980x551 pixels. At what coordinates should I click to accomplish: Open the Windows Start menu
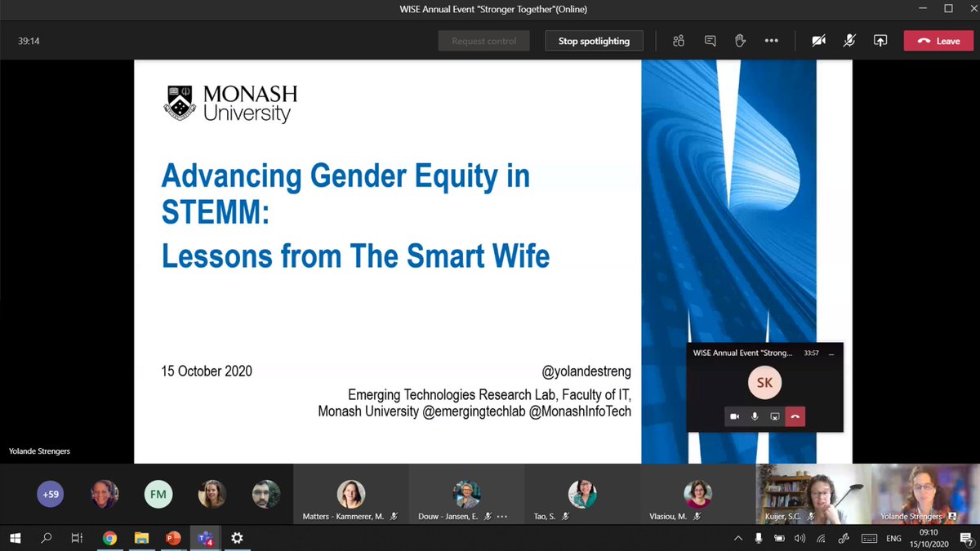(x=16, y=538)
